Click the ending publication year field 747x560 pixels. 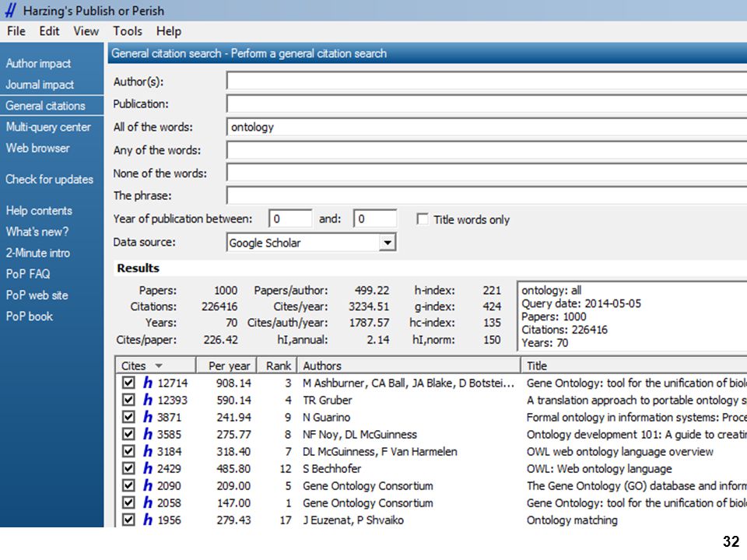[375, 219]
